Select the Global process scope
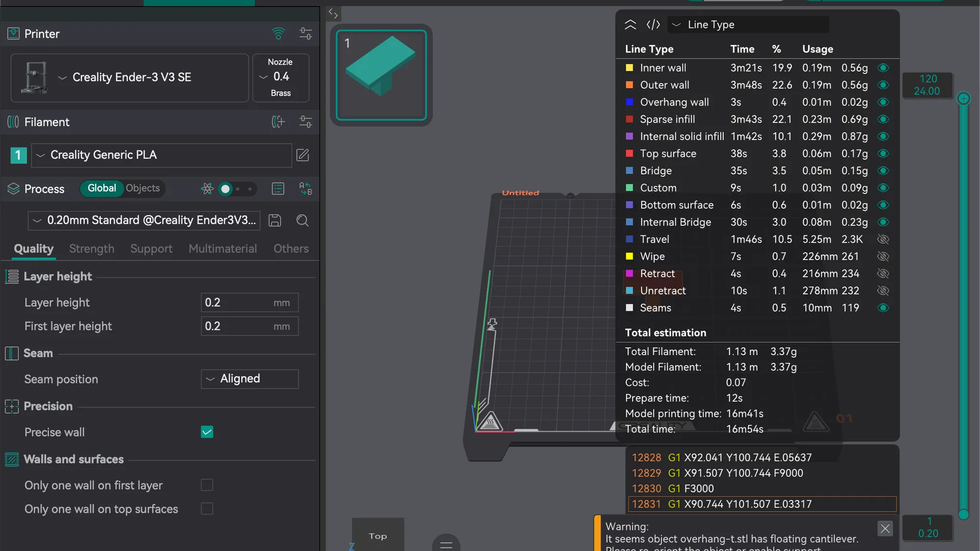The height and width of the screenshot is (551, 980). point(102,189)
